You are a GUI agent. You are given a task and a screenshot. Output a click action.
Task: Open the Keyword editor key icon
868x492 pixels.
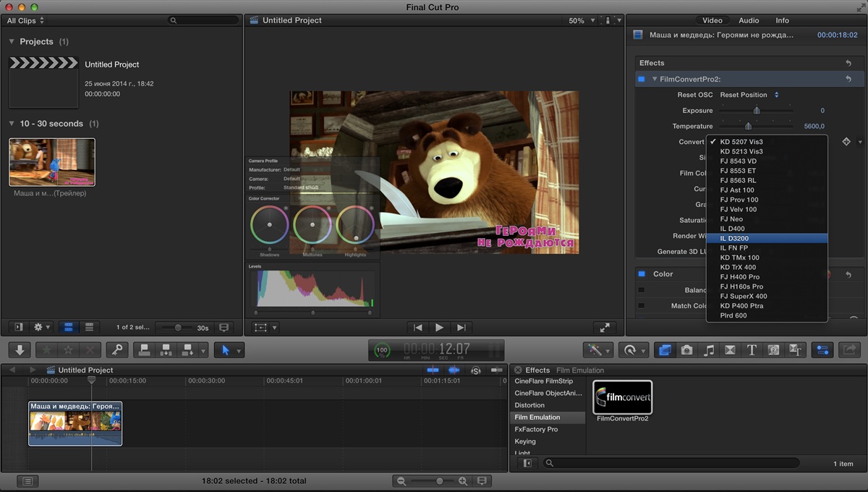coord(116,350)
